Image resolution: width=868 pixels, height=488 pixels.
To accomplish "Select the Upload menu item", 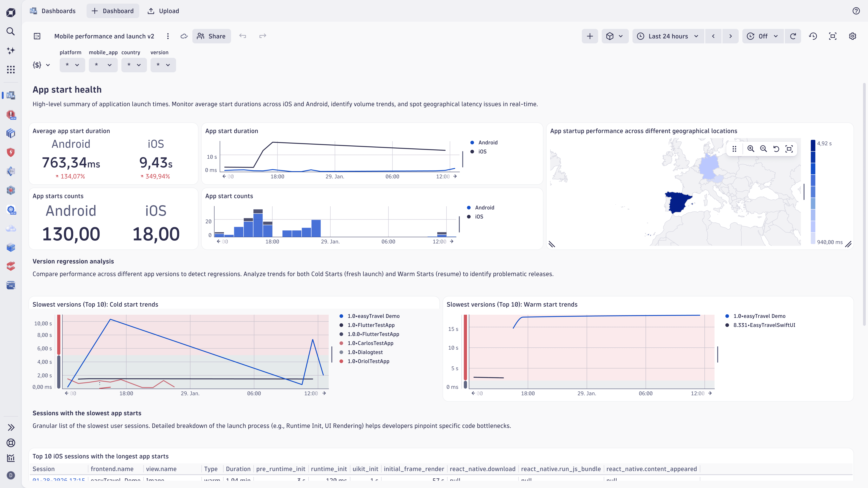I will pyautogui.click(x=163, y=11).
